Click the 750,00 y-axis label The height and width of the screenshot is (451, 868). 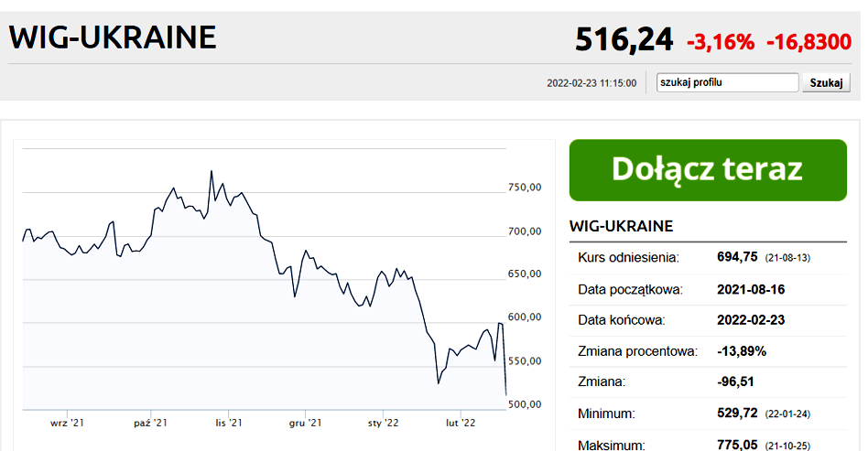coord(525,188)
